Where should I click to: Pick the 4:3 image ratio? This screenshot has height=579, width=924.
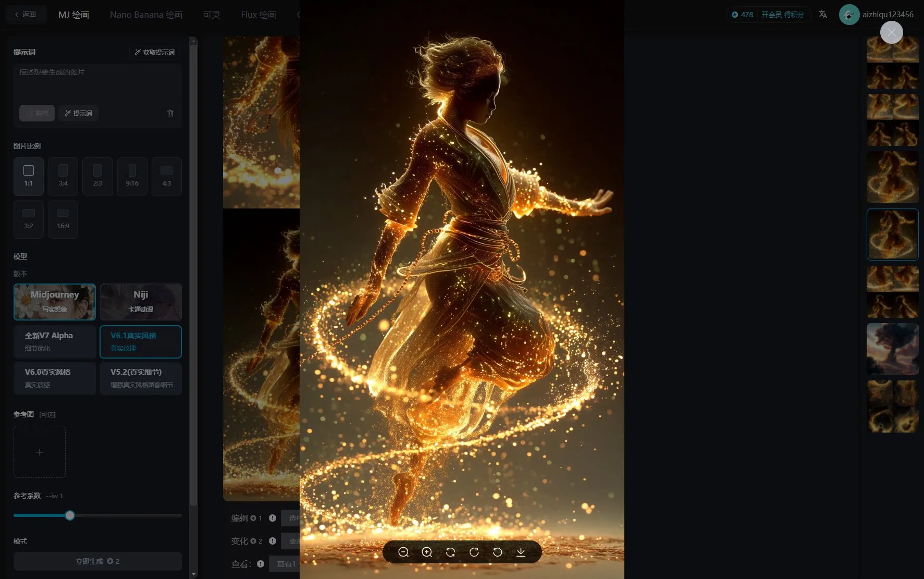tap(167, 176)
